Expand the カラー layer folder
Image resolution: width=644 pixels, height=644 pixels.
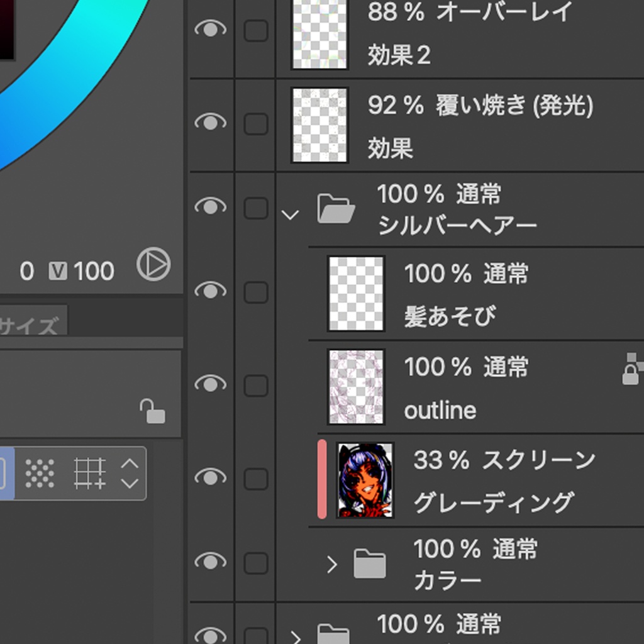pyautogui.click(x=332, y=564)
